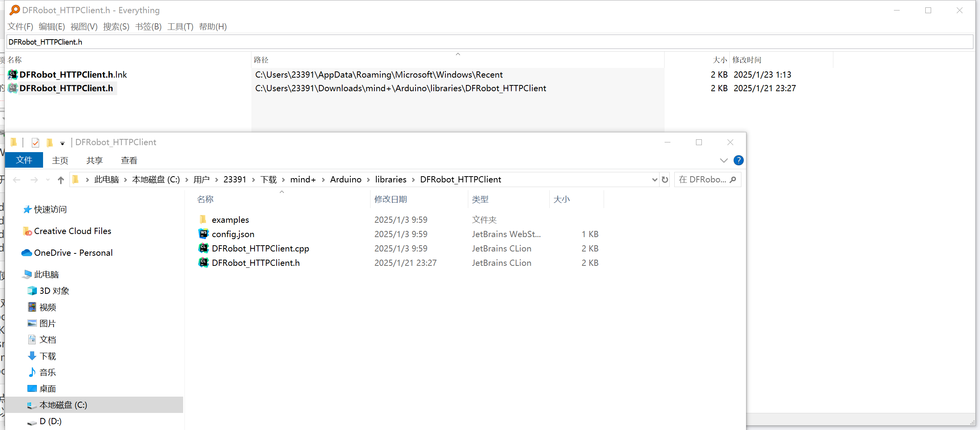Viewport: 980px width, 430px height.
Task: Click the icon of DFRobot_HTTPClient.h in Everything results
Action: coord(13,88)
